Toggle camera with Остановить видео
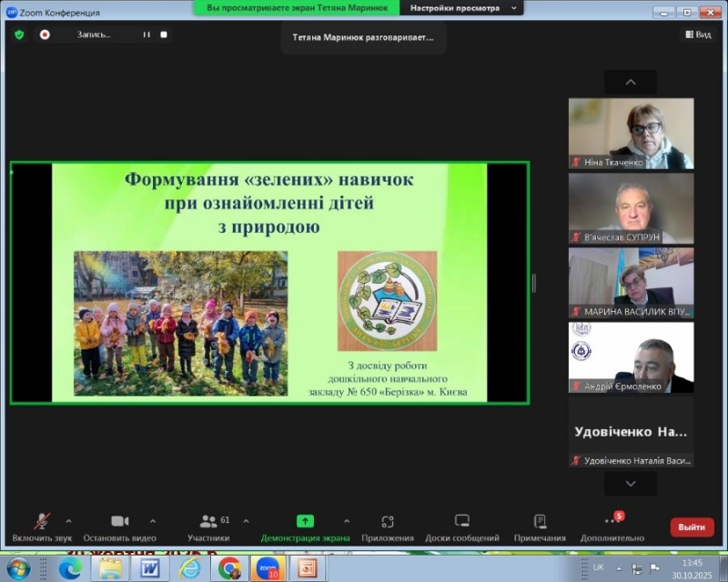Viewport: 728px width, 582px height. click(119, 522)
